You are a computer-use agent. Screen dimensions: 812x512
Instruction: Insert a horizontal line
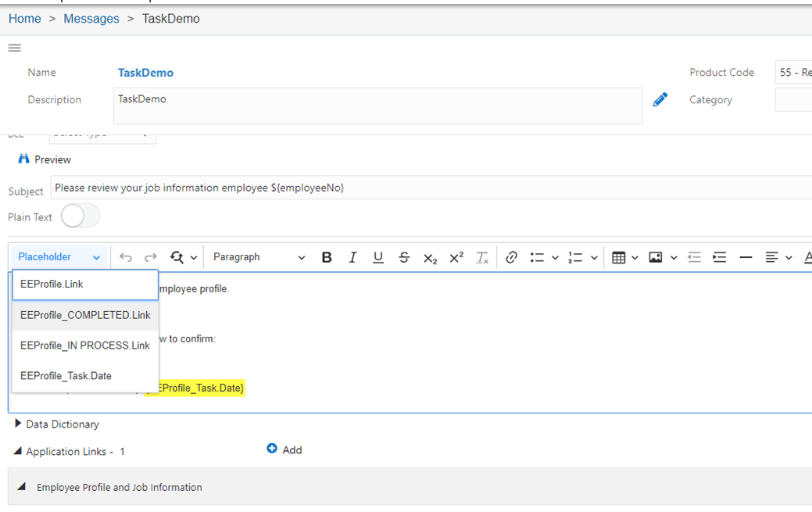point(746,257)
